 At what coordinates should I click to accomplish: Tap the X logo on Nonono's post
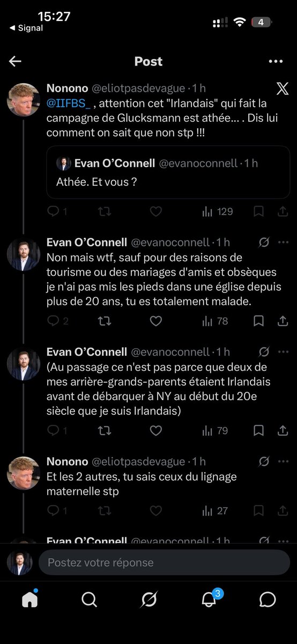(283, 89)
